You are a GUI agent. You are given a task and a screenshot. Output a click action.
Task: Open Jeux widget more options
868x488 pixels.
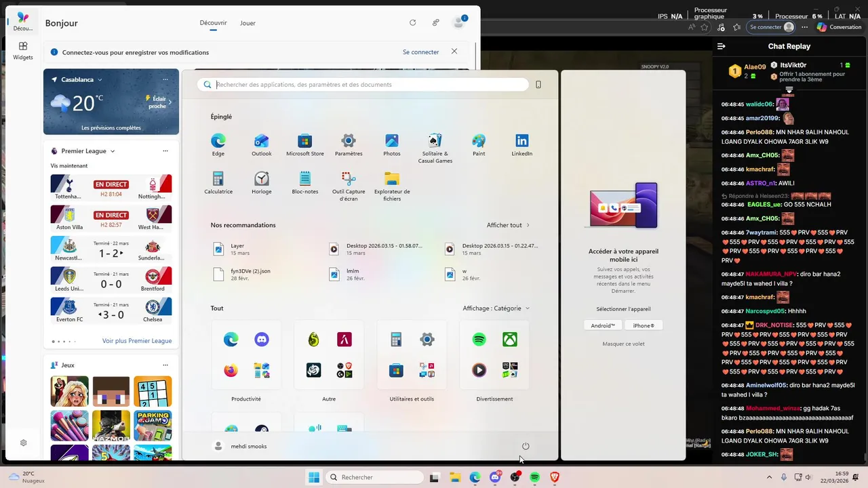(165, 365)
